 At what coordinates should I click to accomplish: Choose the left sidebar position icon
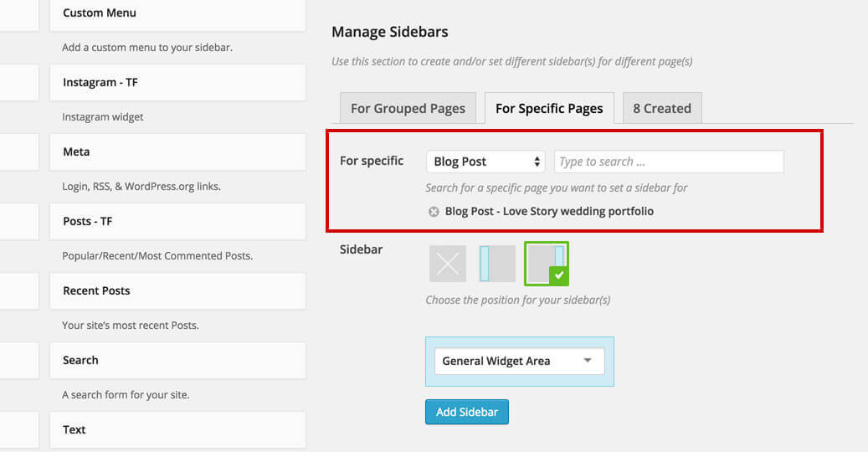coord(497,264)
